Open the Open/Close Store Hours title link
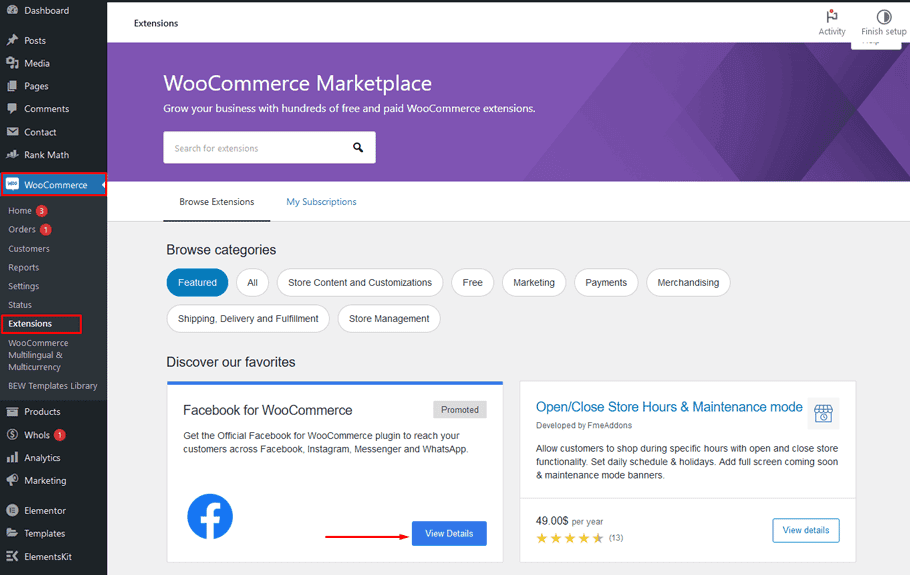This screenshot has height=575, width=910. [669, 407]
